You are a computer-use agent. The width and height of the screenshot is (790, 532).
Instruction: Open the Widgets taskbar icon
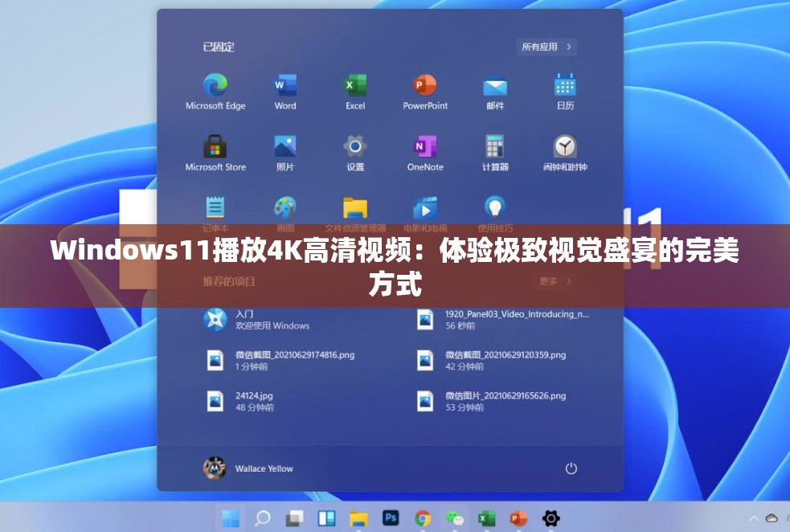326,518
